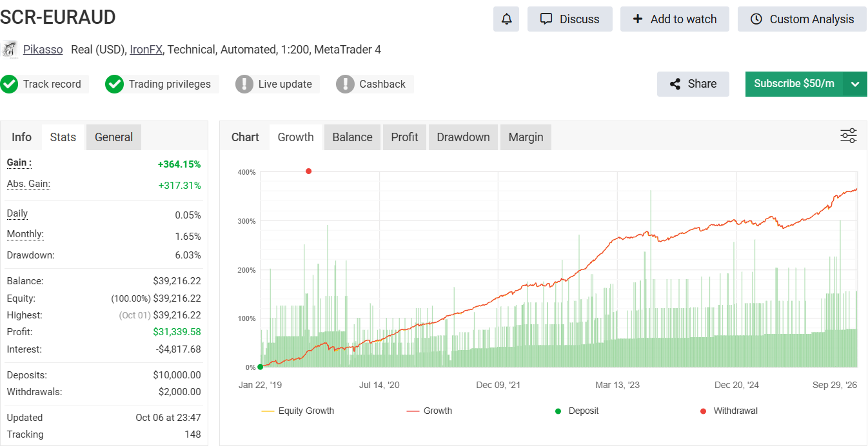This screenshot has height=448, width=868.
Task: Open the IronFX broker link
Action: 146,49
